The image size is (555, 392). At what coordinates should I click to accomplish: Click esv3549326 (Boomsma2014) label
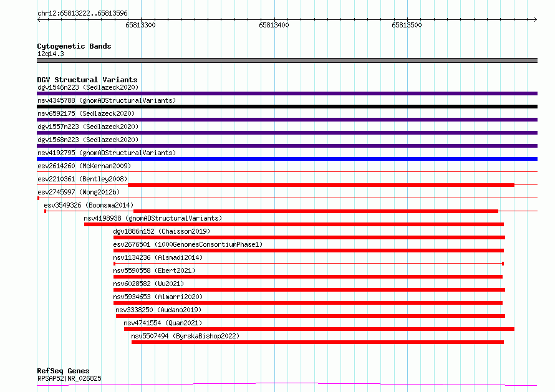89,205
